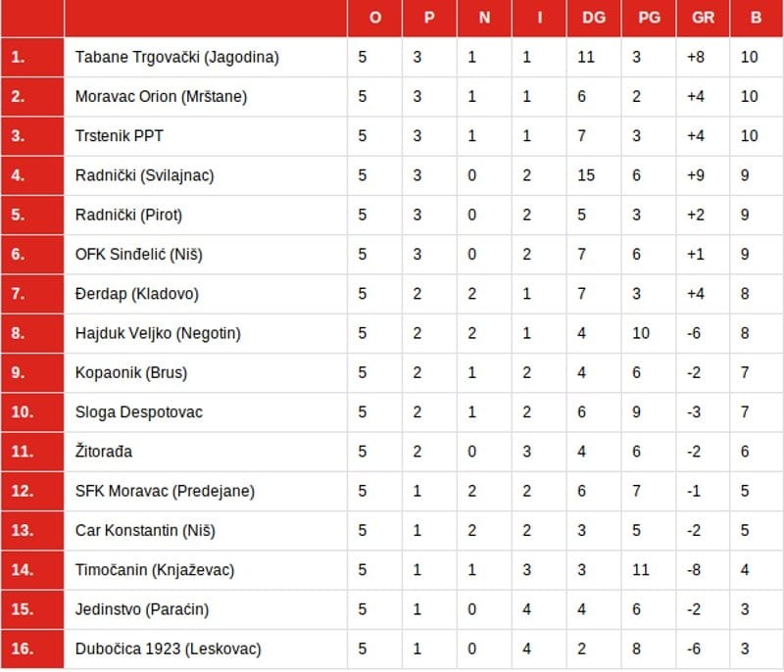The width and height of the screenshot is (784, 672).
Task: Click the red rank cell numbered 16
Action: (31, 648)
